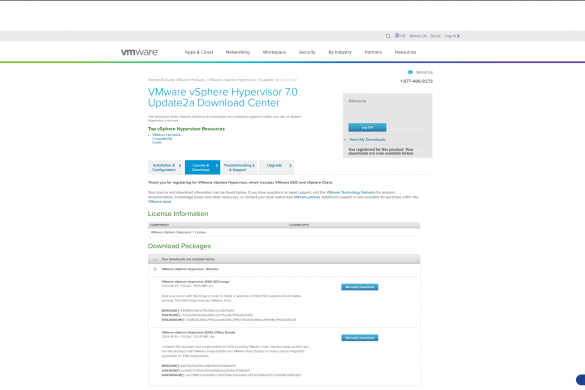Click the phone number 1-877-486-9273
The width and height of the screenshot is (585, 390).
[x=416, y=81]
